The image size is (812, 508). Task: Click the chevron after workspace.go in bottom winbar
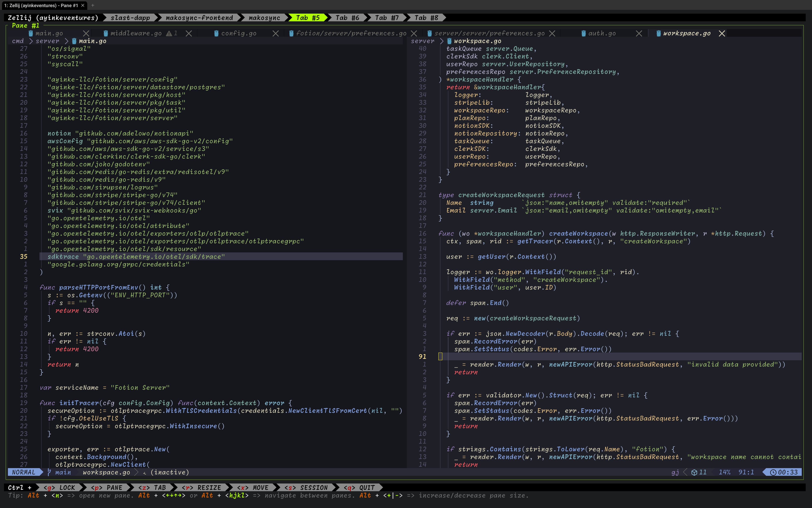coord(137,472)
